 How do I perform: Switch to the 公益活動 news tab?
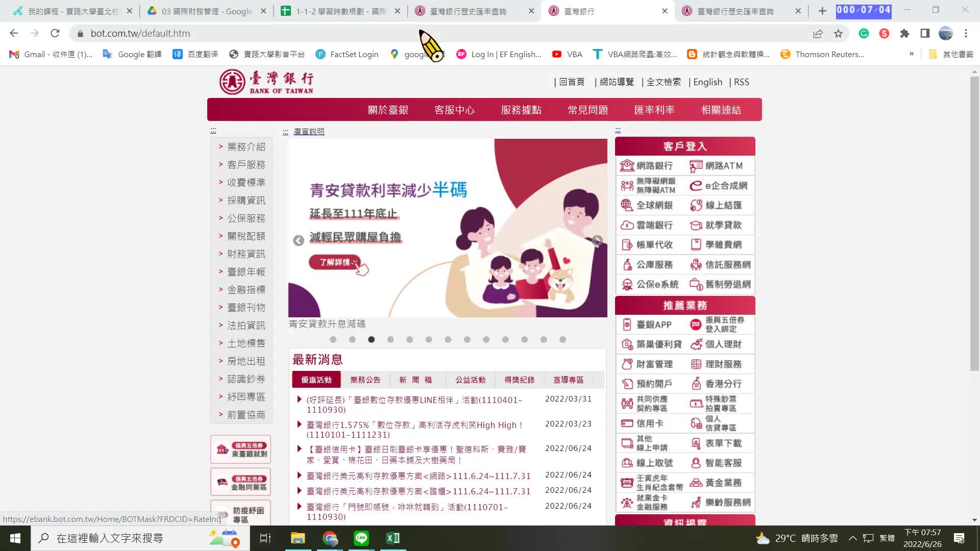471,380
